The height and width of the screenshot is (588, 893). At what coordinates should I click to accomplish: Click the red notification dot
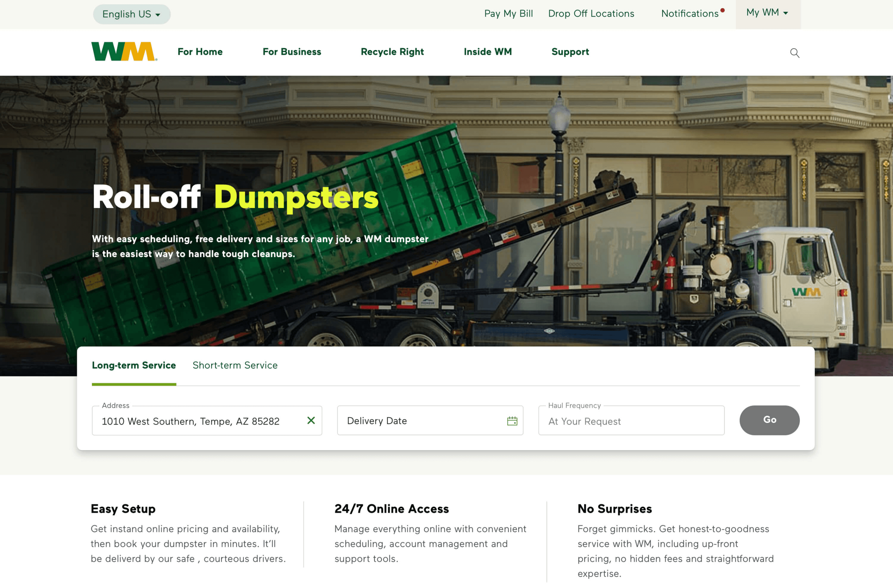pos(722,10)
